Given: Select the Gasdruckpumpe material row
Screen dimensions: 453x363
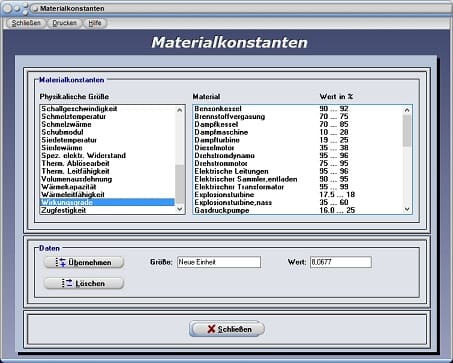Looking at the screenshot, I should coord(298,210).
